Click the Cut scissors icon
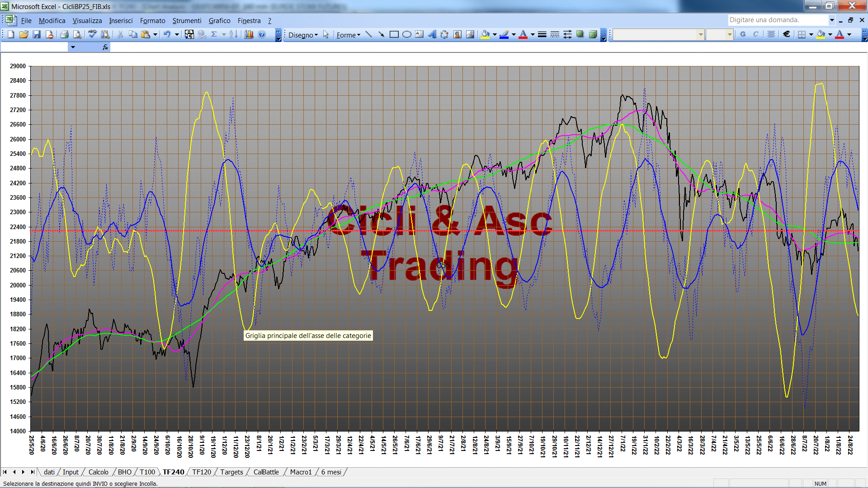 click(120, 34)
